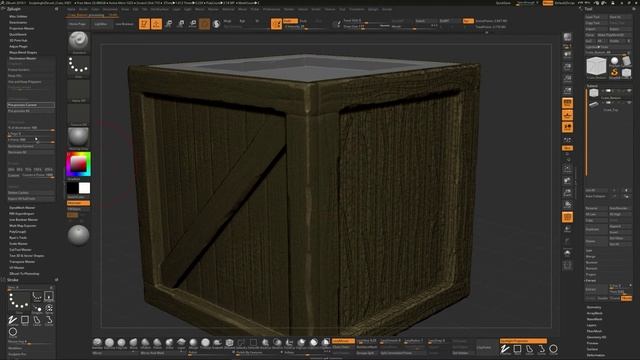Expand Surface section in Tool panel
The image size is (640, 360).
pos(593,349)
